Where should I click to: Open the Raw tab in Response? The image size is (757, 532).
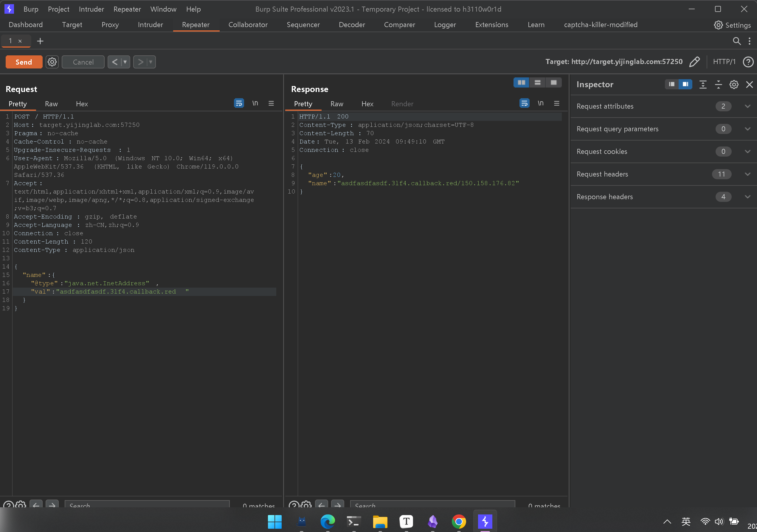[337, 104]
